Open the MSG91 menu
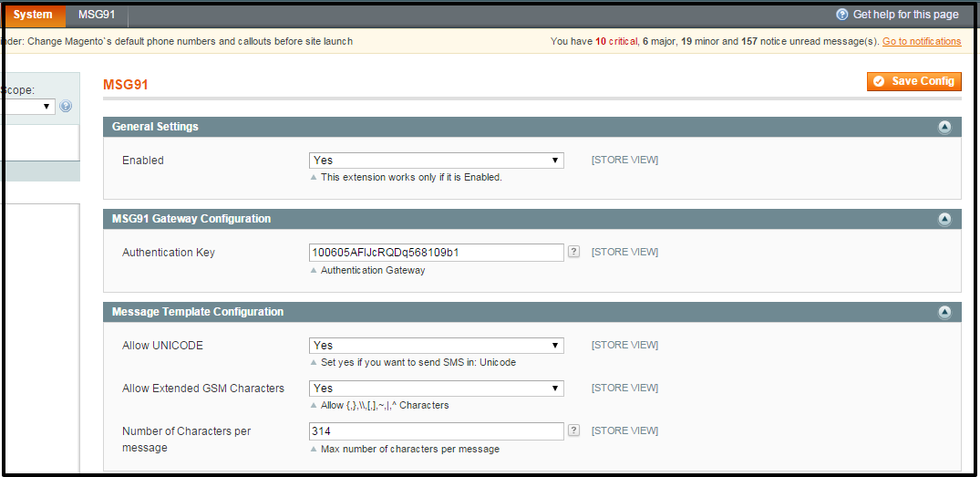Screen dimensions: 980x477 pyautogui.click(x=97, y=15)
